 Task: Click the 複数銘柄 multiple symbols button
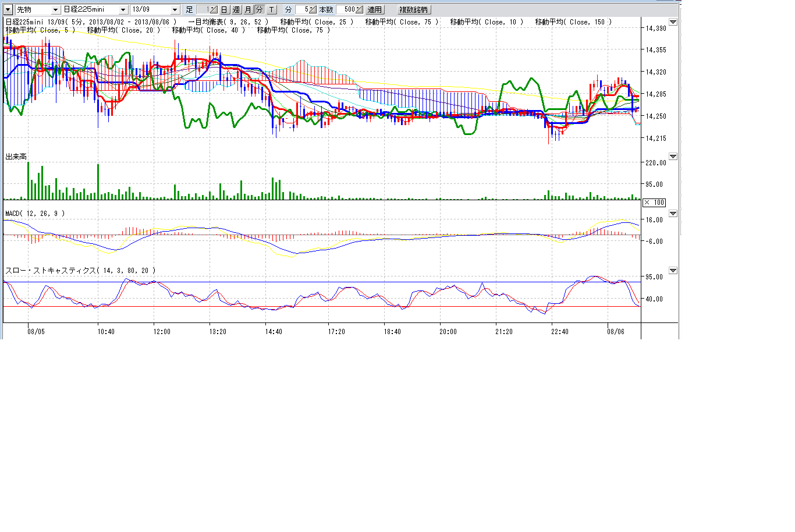[413, 10]
